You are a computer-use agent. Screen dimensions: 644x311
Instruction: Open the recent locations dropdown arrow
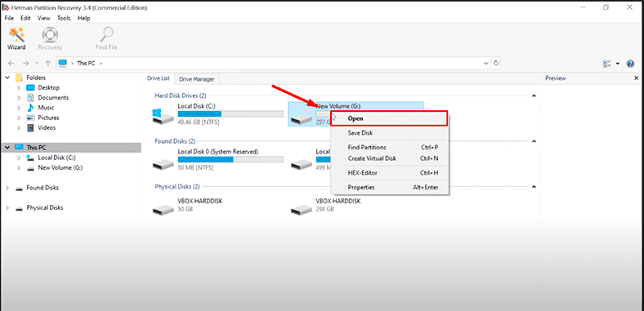coord(38,63)
